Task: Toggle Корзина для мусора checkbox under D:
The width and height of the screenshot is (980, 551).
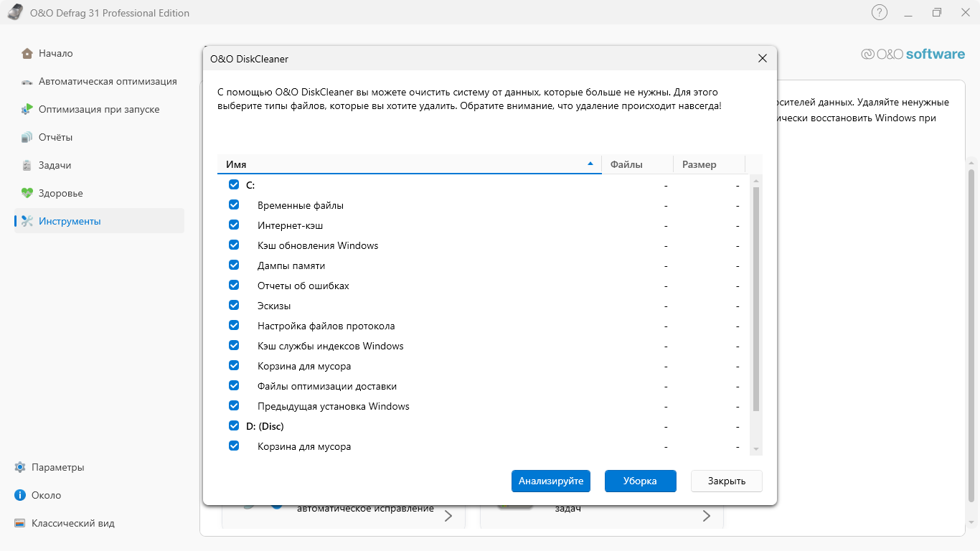Action: [x=234, y=446]
